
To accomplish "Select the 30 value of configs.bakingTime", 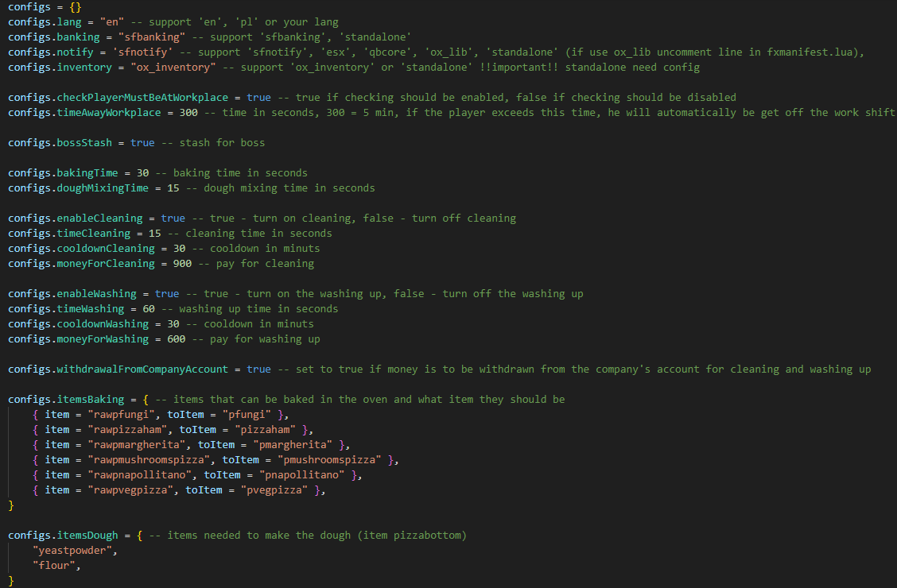I will pos(142,172).
